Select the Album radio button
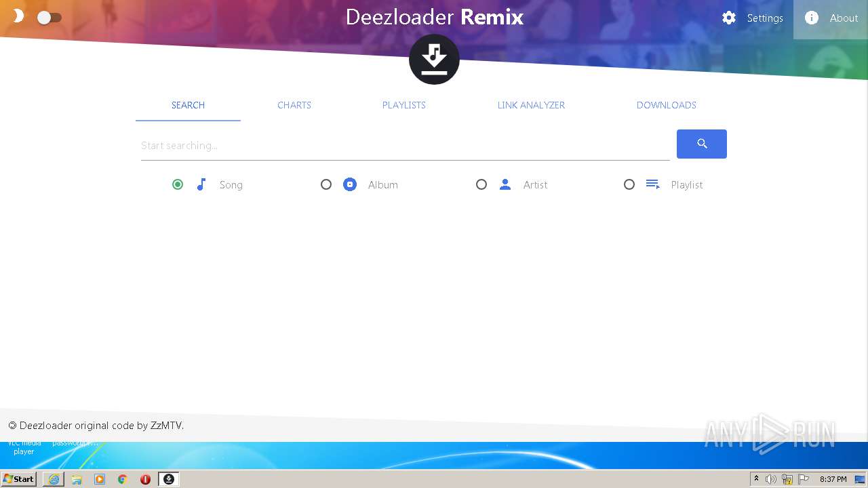 (326, 184)
